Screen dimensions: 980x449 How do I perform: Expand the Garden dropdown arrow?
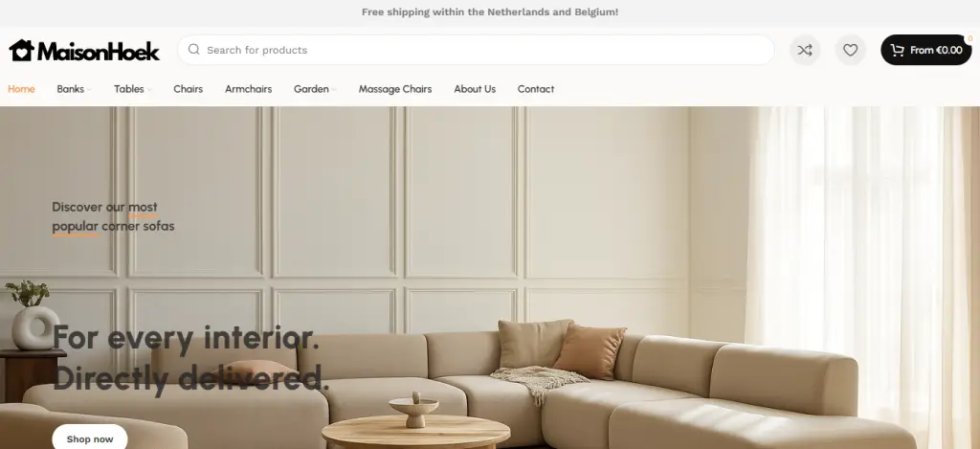click(334, 89)
